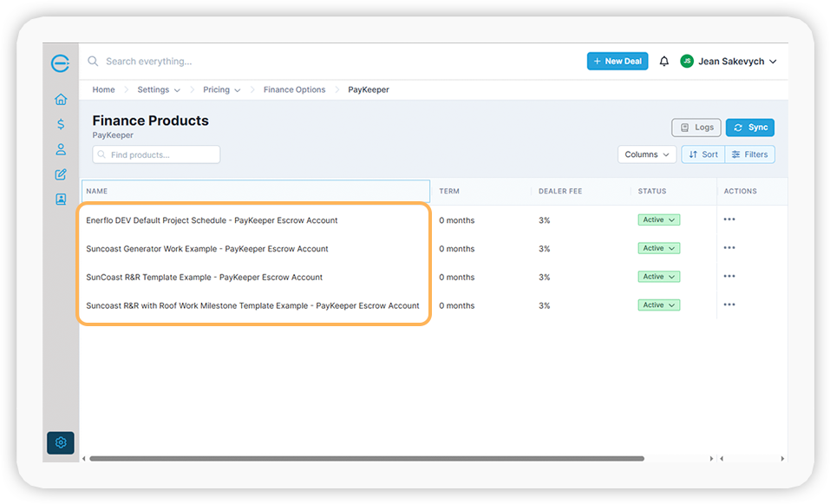
Task: Click the search magnifier icon in top bar
Action: click(93, 61)
